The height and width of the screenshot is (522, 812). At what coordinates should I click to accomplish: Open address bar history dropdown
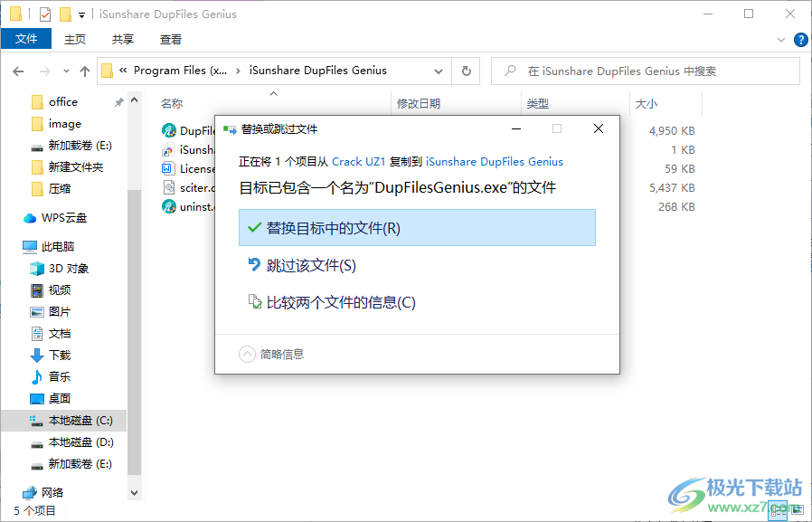[439, 71]
